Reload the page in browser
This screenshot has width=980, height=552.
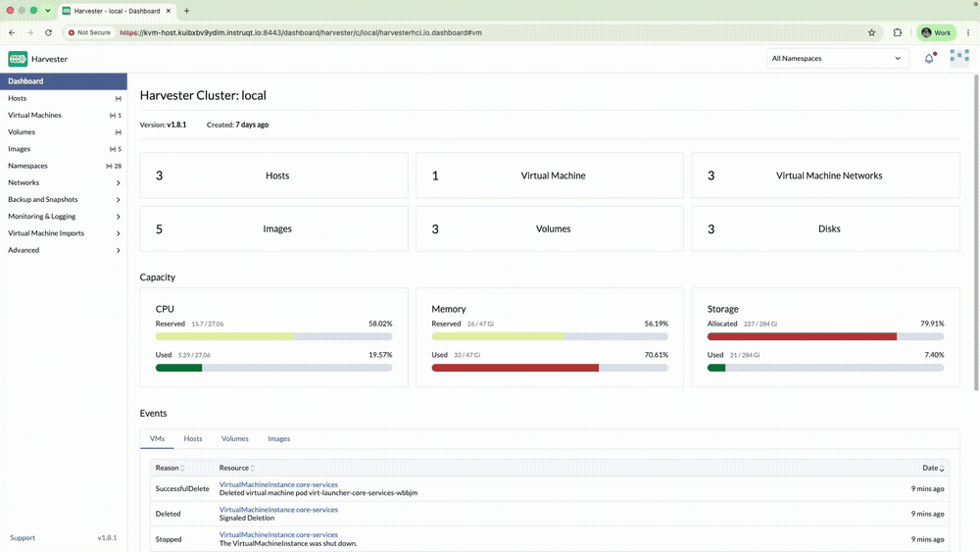(x=48, y=32)
